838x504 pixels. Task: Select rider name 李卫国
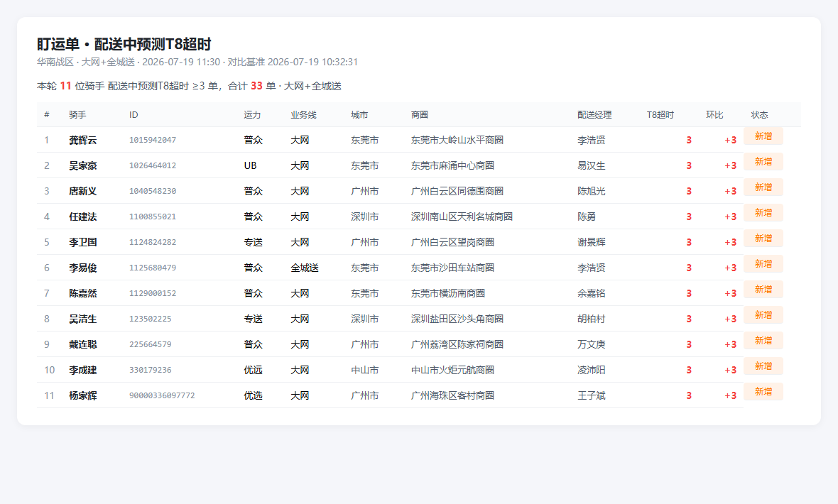tap(83, 242)
